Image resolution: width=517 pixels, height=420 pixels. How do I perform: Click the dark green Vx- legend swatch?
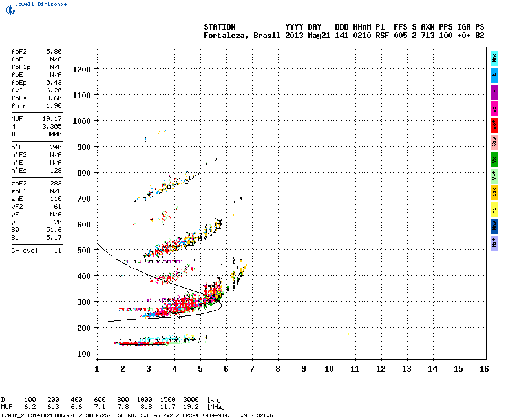494,159
